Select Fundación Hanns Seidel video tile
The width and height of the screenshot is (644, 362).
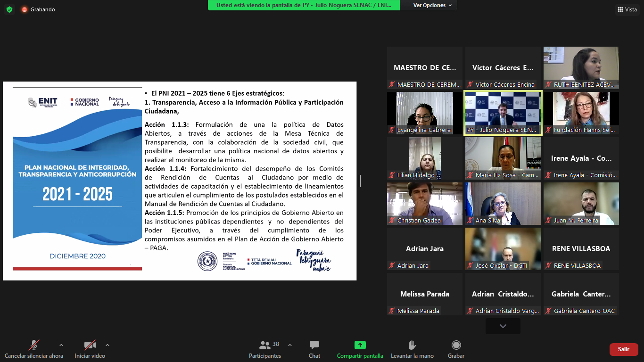click(581, 113)
